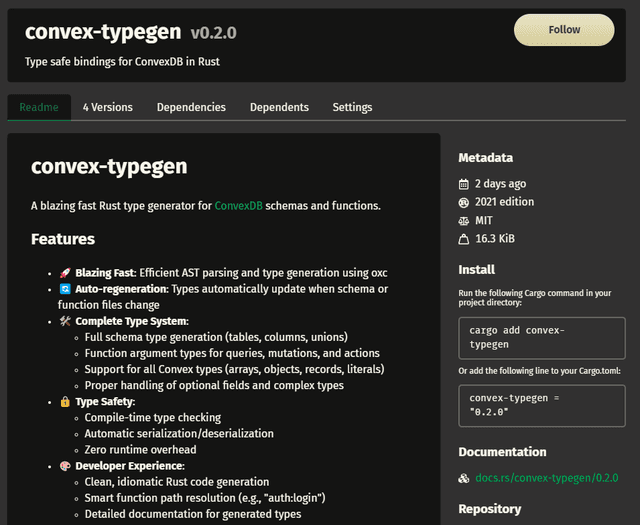Click the weight icon beside 16.3 KiB
The width and height of the screenshot is (640, 525).
click(x=464, y=239)
